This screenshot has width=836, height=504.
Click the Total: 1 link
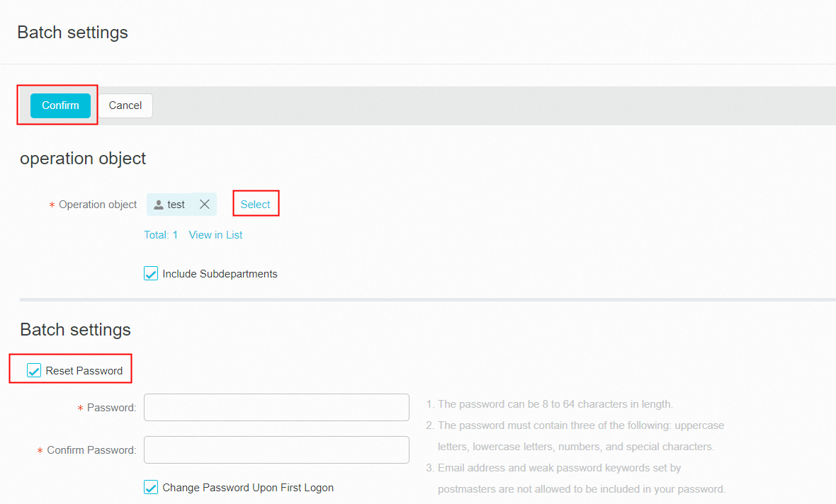161,235
